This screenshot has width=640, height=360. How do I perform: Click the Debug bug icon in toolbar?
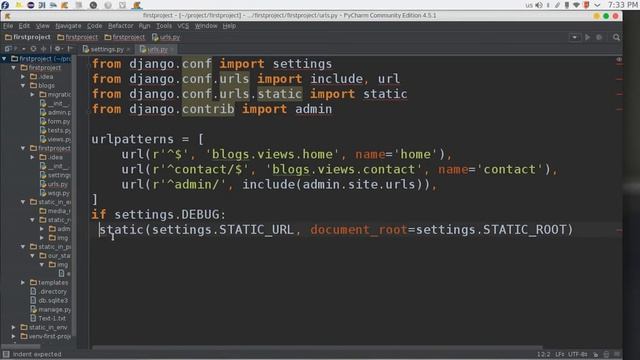click(599, 37)
